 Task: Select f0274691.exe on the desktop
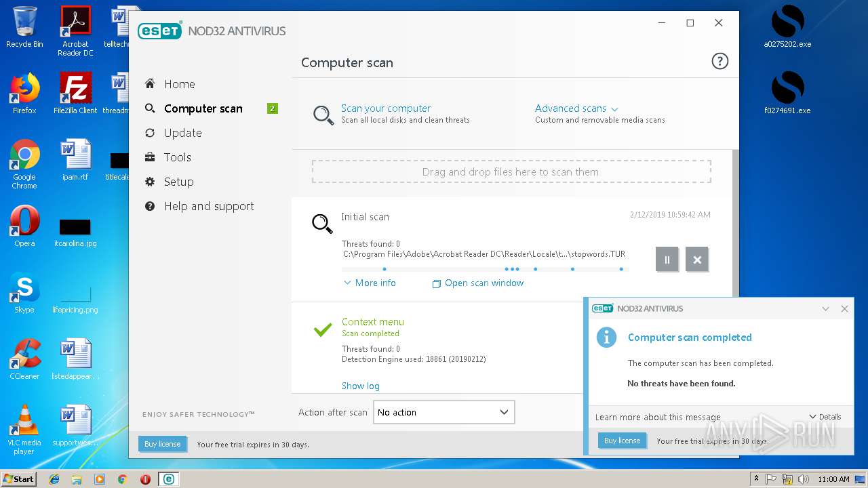click(787, 93)
